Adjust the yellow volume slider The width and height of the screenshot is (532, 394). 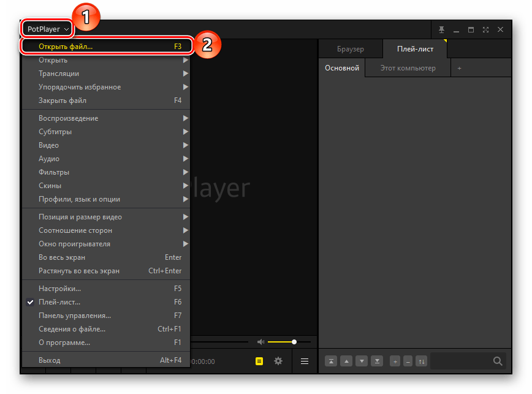point(289,342)
